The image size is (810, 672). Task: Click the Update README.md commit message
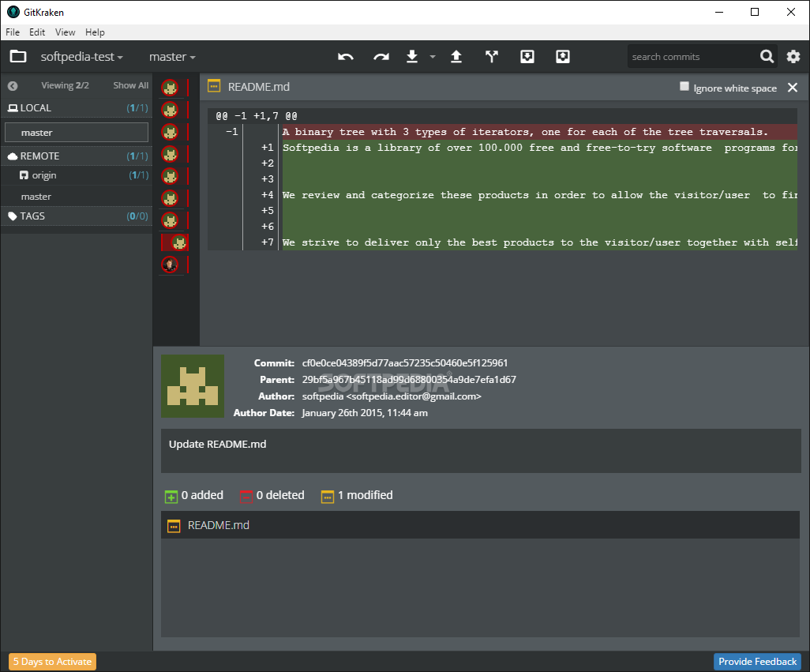tap(217, 445)
